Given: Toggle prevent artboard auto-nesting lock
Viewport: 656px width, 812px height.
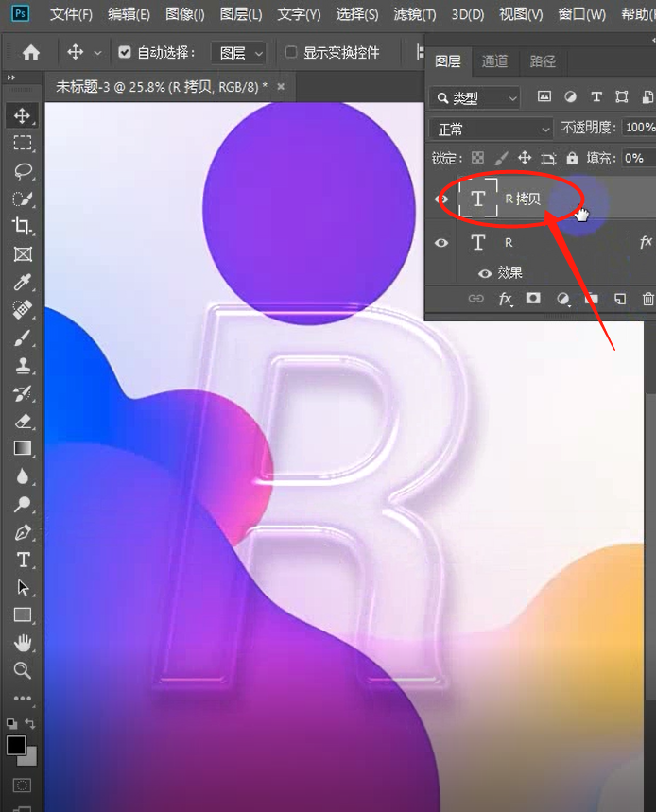Looking at the screenshot, I should point(548,158).
